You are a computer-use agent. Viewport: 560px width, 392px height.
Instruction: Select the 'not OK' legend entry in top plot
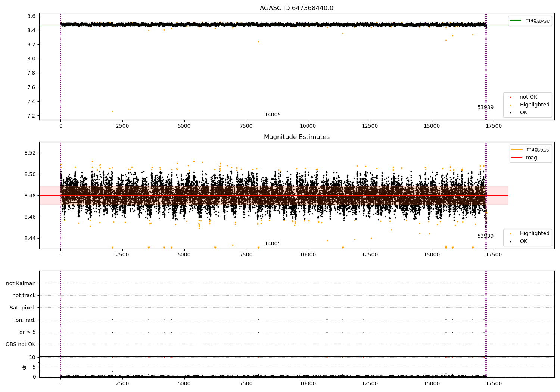[x=528, y=97]
